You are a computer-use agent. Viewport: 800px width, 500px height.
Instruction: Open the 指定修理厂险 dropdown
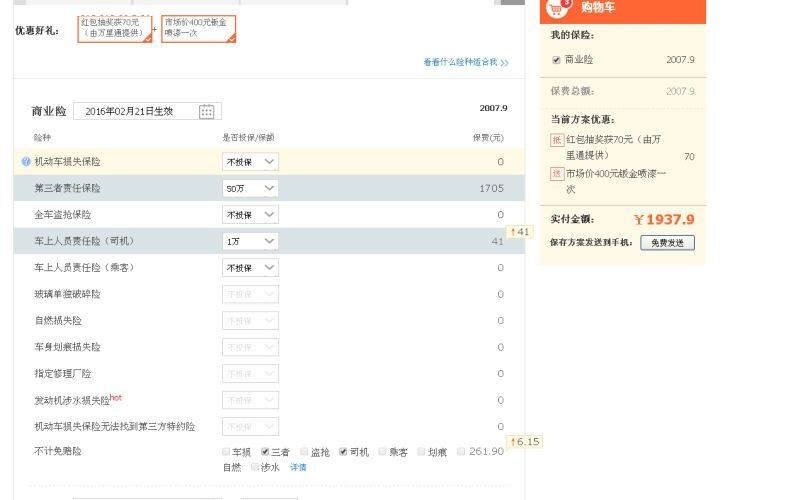click(x=250, y=374)
